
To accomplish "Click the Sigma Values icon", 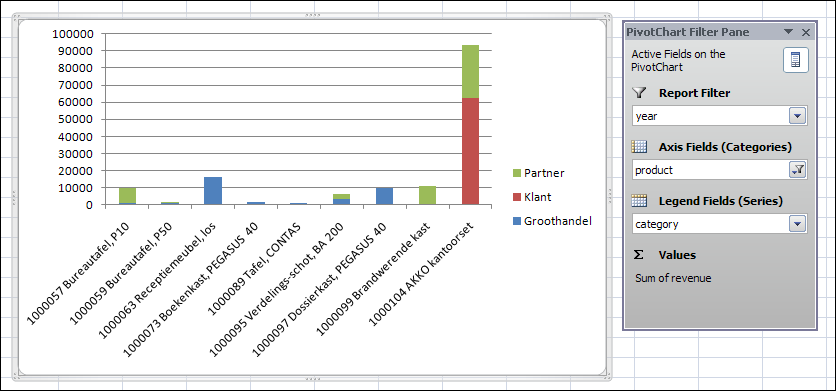I will (638, 255).
